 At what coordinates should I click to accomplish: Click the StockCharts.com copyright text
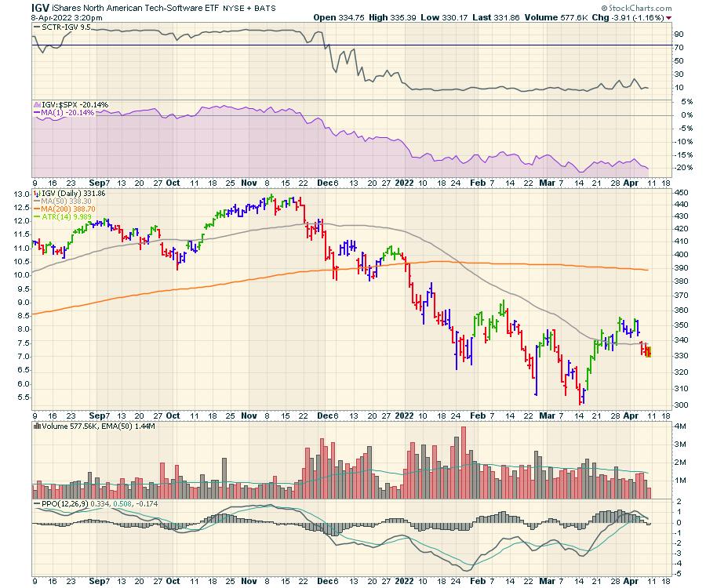pos(637,8)
